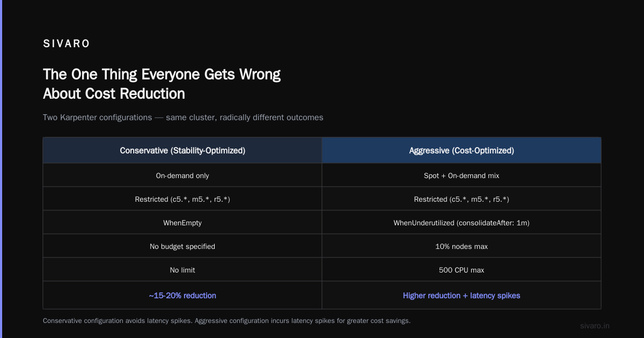Select Conservative (Stability-Optimized) column header

click(x=182, y=150)
